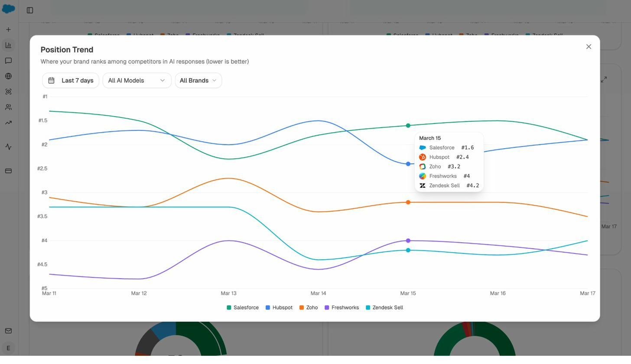The height and width of the screenshot is (364, 631).
Task: Click the E profile avatar
Action: click(x=8, y=348)
